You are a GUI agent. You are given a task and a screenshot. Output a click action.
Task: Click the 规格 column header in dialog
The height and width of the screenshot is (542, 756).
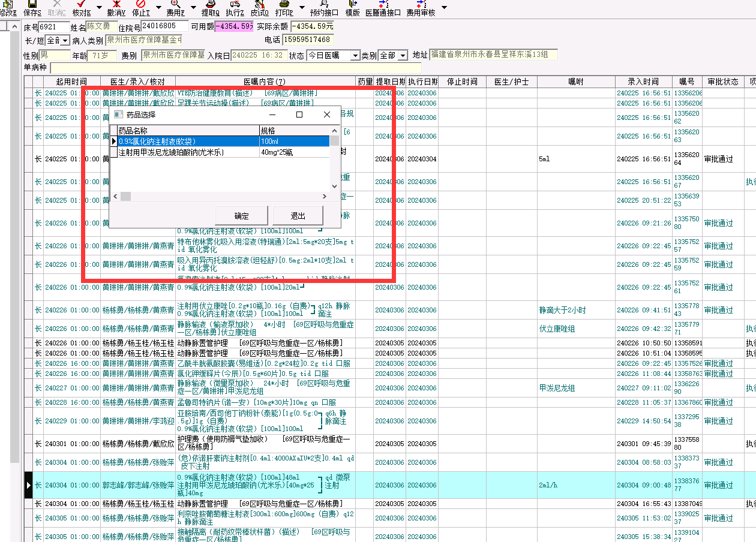pos(295,131)
